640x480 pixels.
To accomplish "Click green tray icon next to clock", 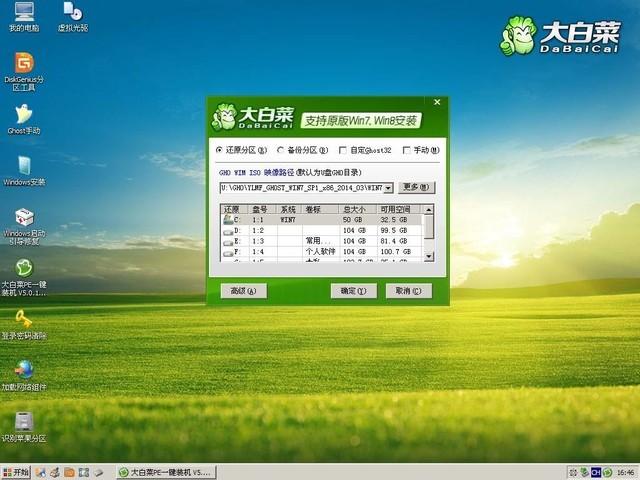I will [607, 473].
